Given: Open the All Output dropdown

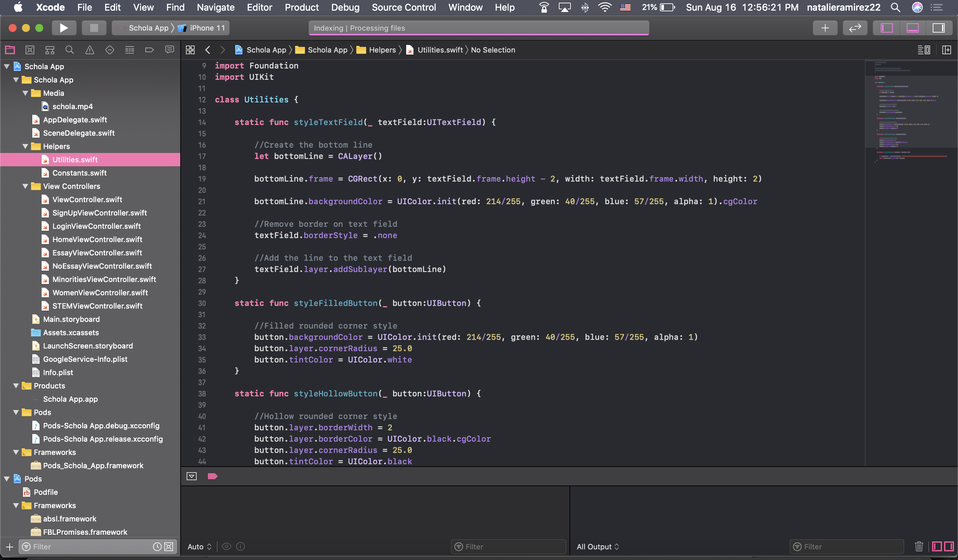Looking at the screenshot, I should [598, 546].
